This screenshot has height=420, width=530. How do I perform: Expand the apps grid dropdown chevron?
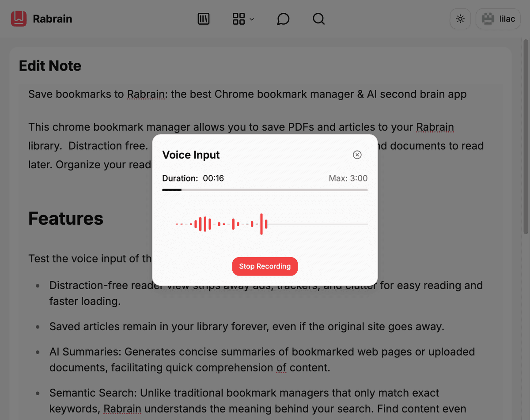pyautogui.click(x=251, y=19)
